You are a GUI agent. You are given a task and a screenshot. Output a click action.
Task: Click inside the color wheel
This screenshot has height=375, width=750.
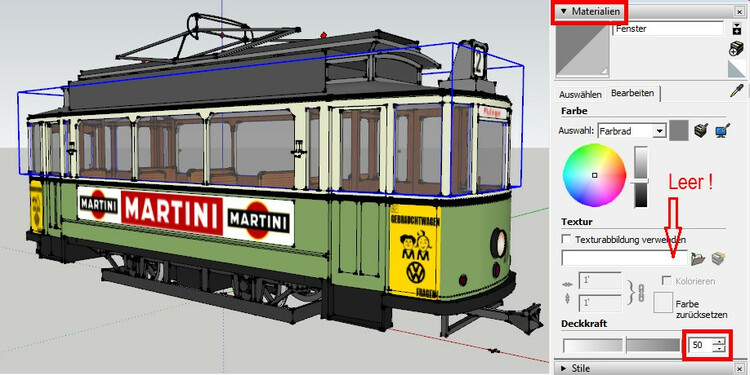pos(595,175)
